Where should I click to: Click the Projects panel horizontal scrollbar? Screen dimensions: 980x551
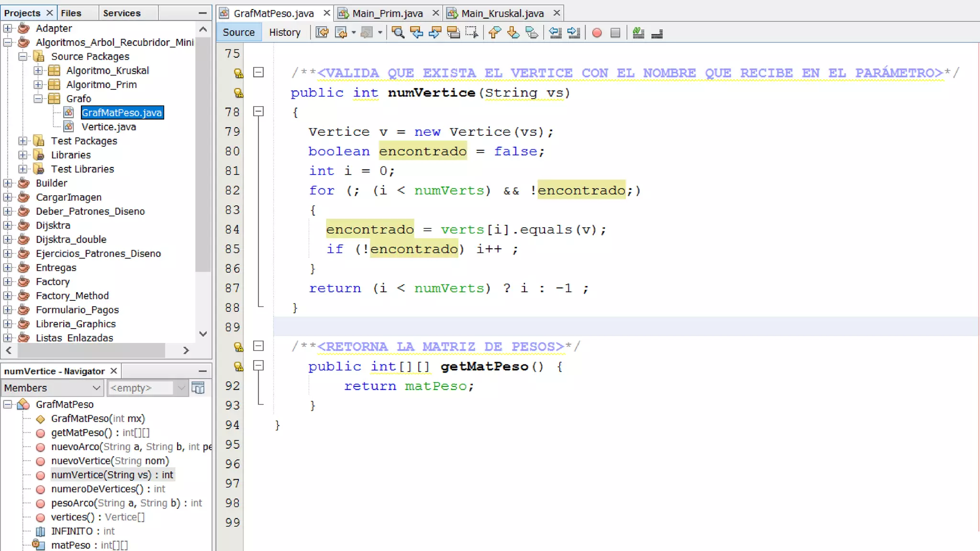(x=91, y=351)
